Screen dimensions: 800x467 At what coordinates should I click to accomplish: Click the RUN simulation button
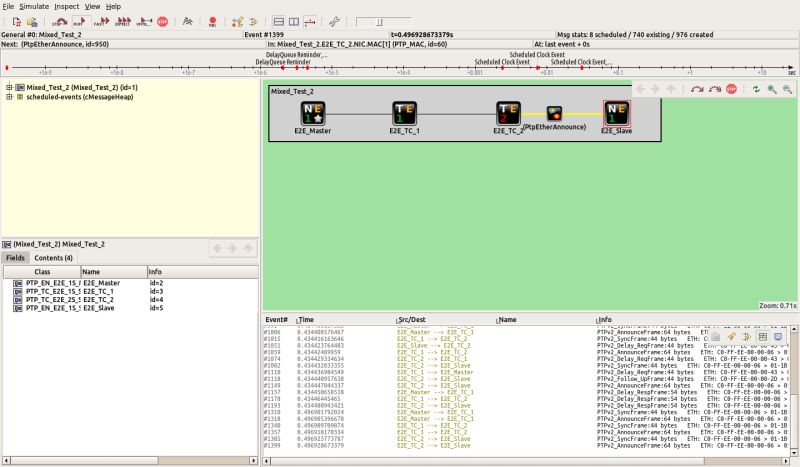(81, 22)
